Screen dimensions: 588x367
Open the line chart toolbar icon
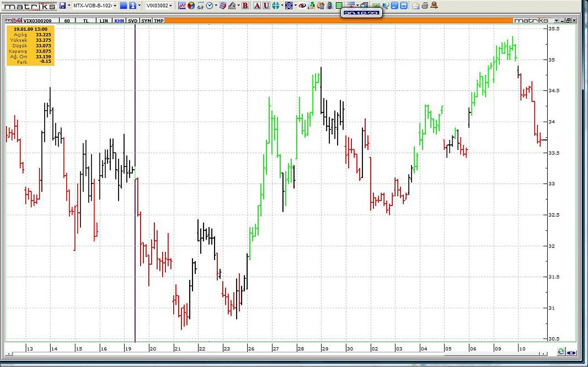coord(181,6)
